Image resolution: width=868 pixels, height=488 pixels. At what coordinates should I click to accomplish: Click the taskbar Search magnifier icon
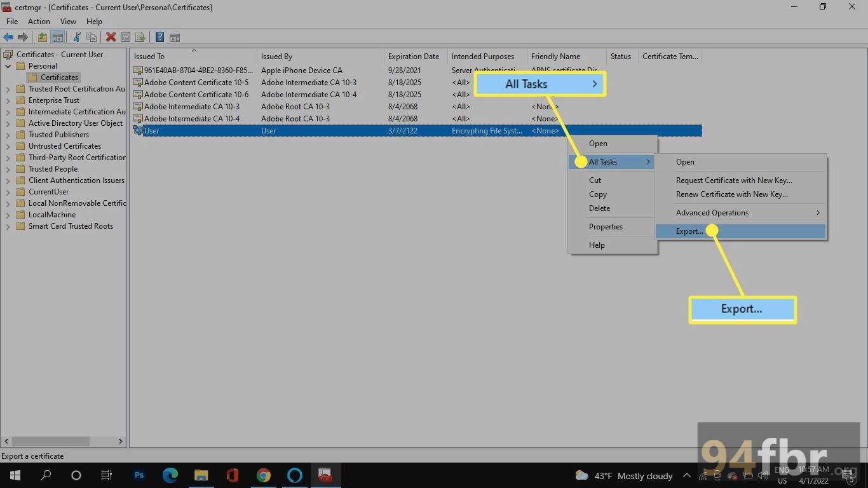46,475
